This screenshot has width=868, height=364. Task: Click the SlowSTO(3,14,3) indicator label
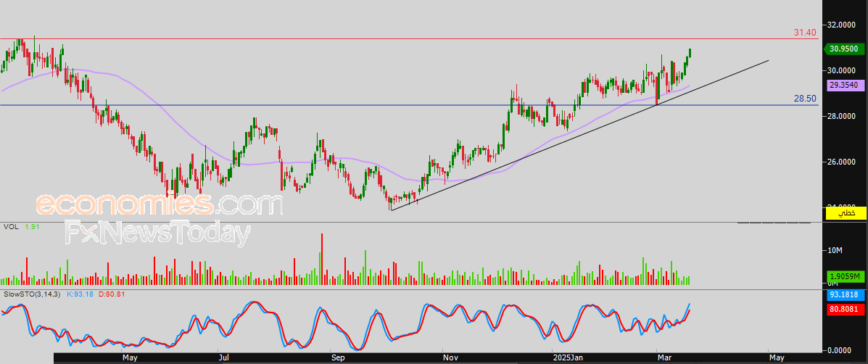pyautogui.click(x=32, y=294)
